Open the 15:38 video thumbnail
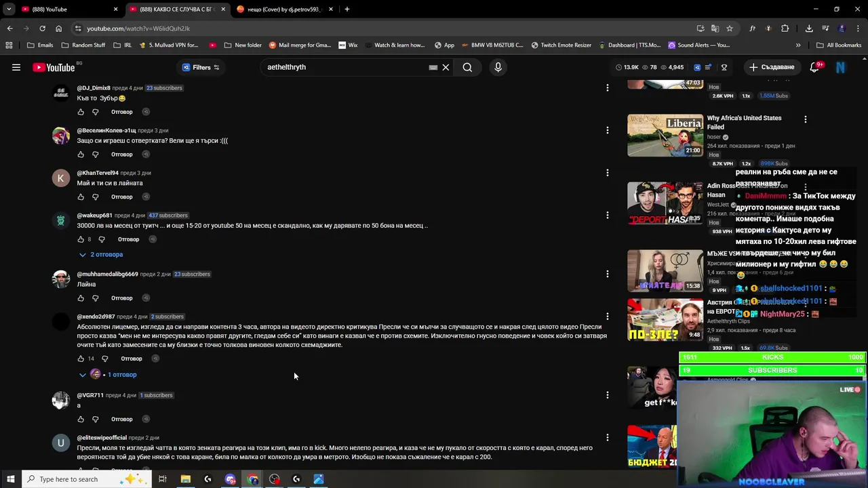Screen dimensions: 868x488 [665, 271]
